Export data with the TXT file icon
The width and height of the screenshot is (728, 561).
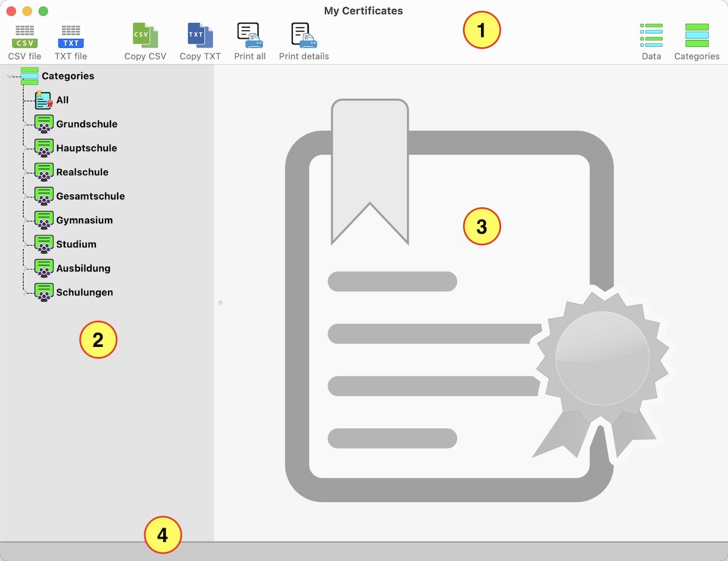point(71,36)
